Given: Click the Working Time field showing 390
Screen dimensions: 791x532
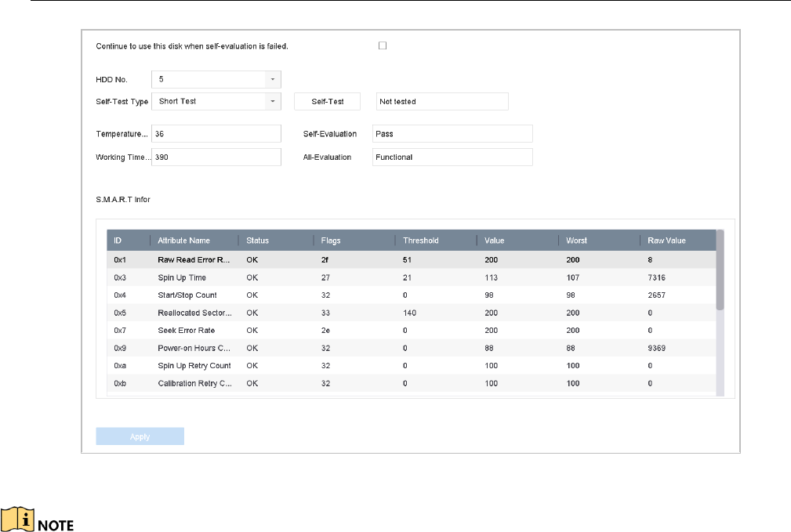Looking at the screenshot, I should (x=216, y=157).
